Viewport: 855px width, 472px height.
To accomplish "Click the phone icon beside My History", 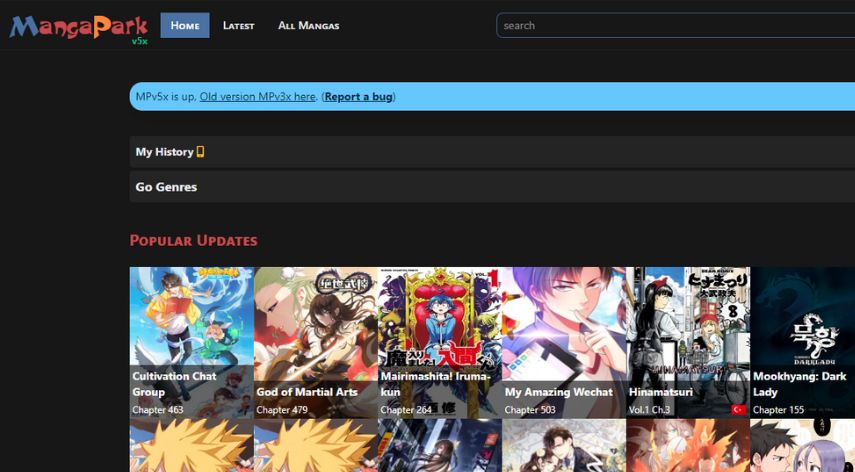I will click(200, 152).
